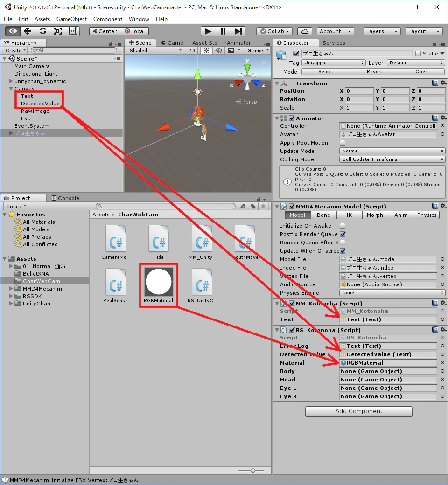Click the Position X input field
This screenshot has height=485, width=448.
[x=359, y=91]
